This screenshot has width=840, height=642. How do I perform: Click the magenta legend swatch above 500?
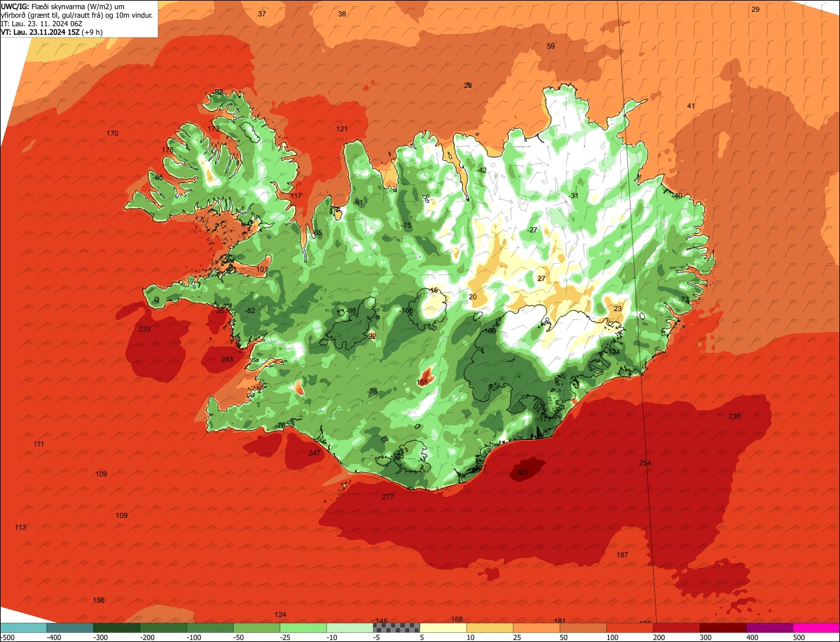coord(816,628)
